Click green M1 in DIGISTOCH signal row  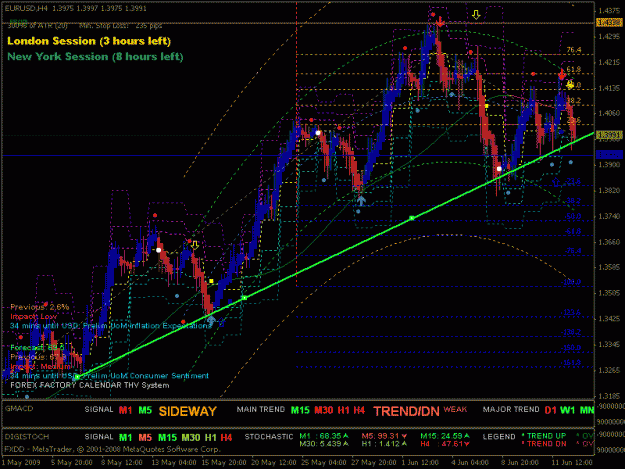coord(126,438)
